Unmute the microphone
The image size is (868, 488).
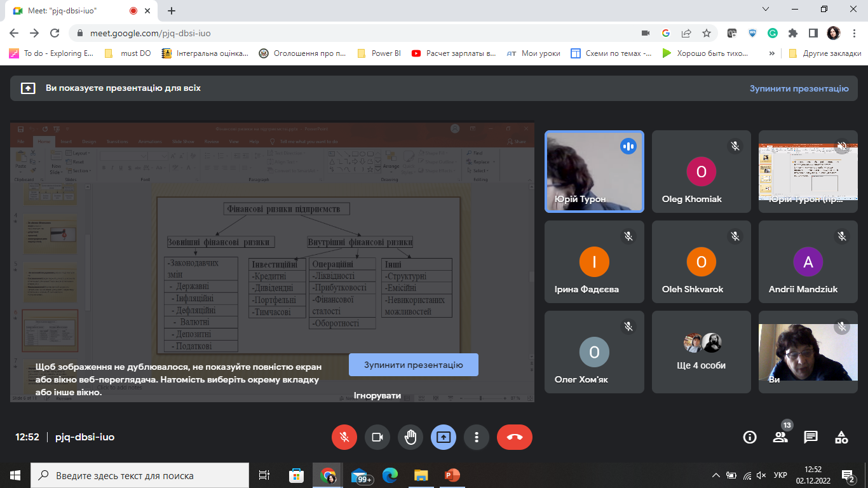[x=344, y=437]
